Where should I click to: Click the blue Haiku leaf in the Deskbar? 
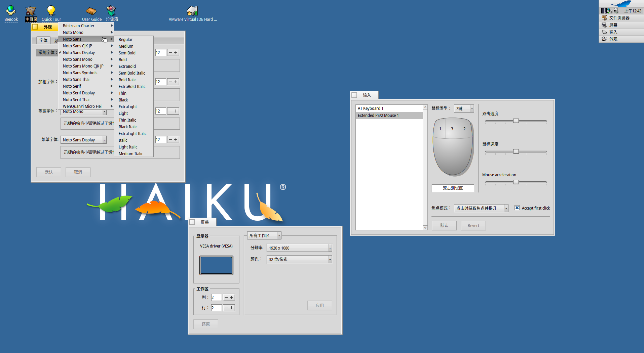[624, 4]
